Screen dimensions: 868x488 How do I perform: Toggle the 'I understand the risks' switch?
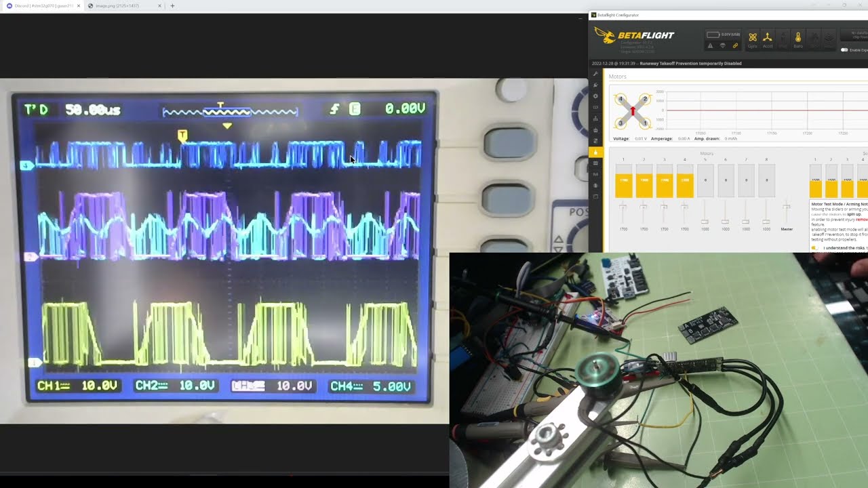[814, 248]
